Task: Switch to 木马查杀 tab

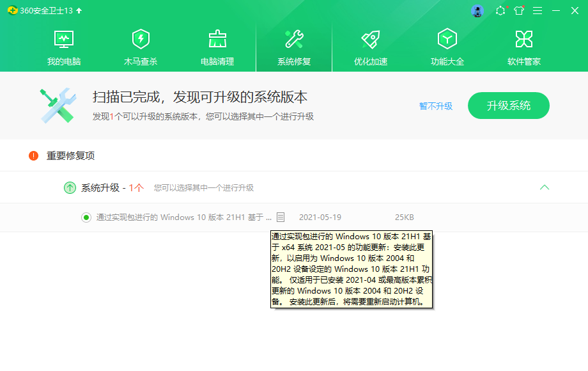Action: (x=141, y=47)
